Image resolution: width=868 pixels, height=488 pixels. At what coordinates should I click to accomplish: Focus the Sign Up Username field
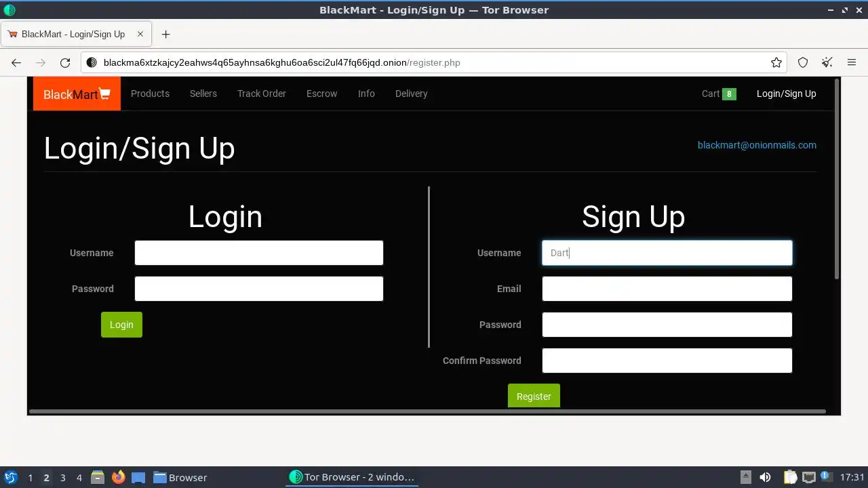pyautogui.click(x=667, y=253)
